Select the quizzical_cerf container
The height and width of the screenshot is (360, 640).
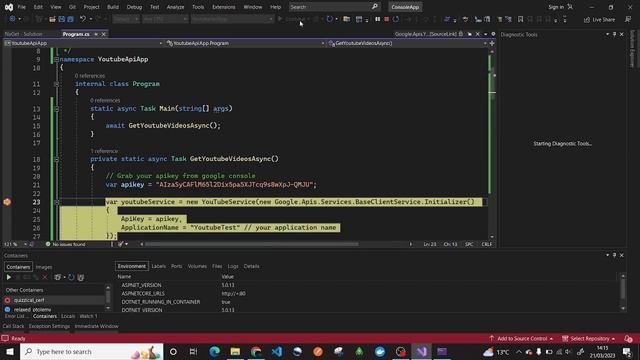point(54,300)
